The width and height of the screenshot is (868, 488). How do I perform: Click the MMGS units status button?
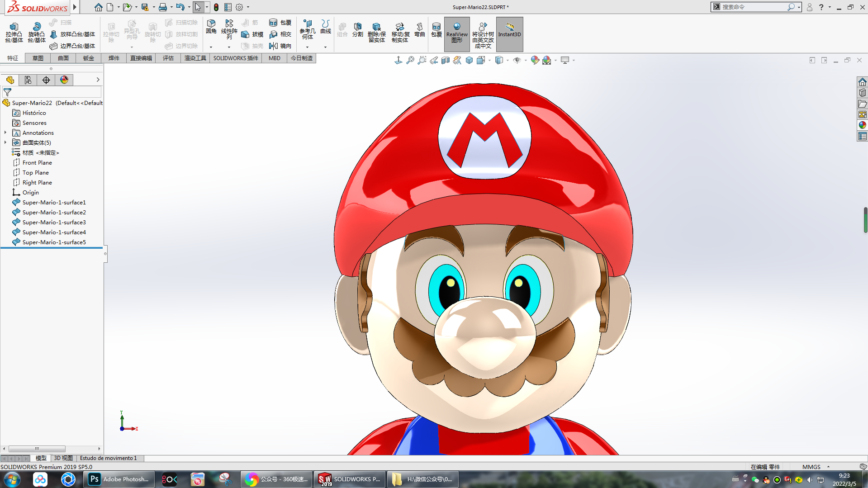pyautogui.click(x=811, y=467)
